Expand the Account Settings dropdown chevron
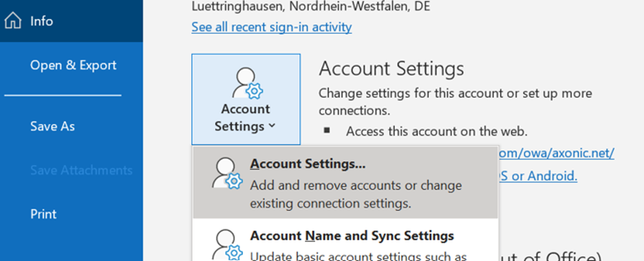 point(272,126)
